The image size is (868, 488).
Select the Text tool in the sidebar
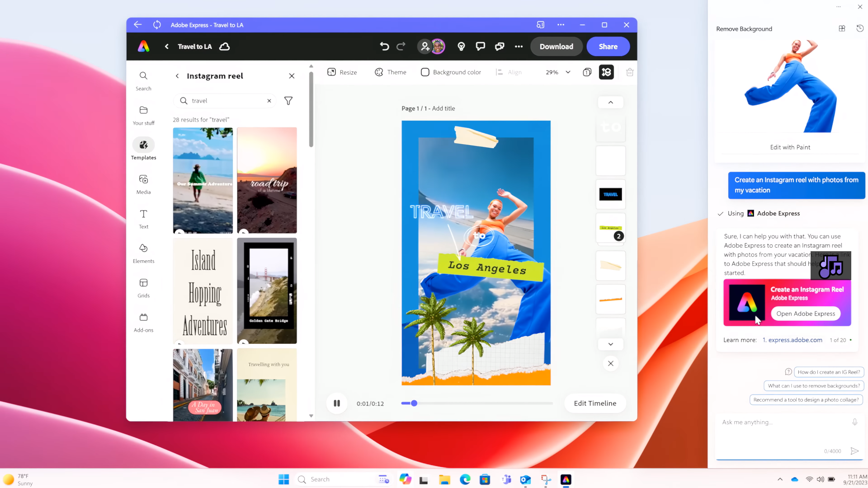coord(143,218)
